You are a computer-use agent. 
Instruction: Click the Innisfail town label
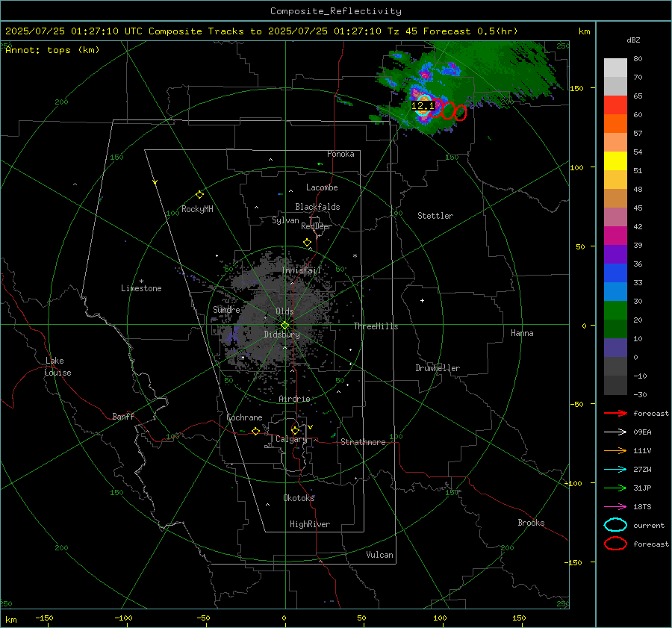(x=301, y=270)
